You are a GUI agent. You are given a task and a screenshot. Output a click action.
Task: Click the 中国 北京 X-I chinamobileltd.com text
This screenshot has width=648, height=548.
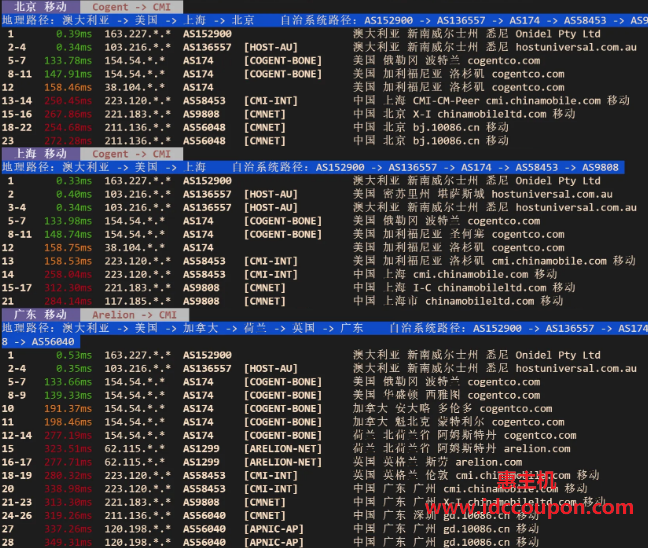pos(450,114)
